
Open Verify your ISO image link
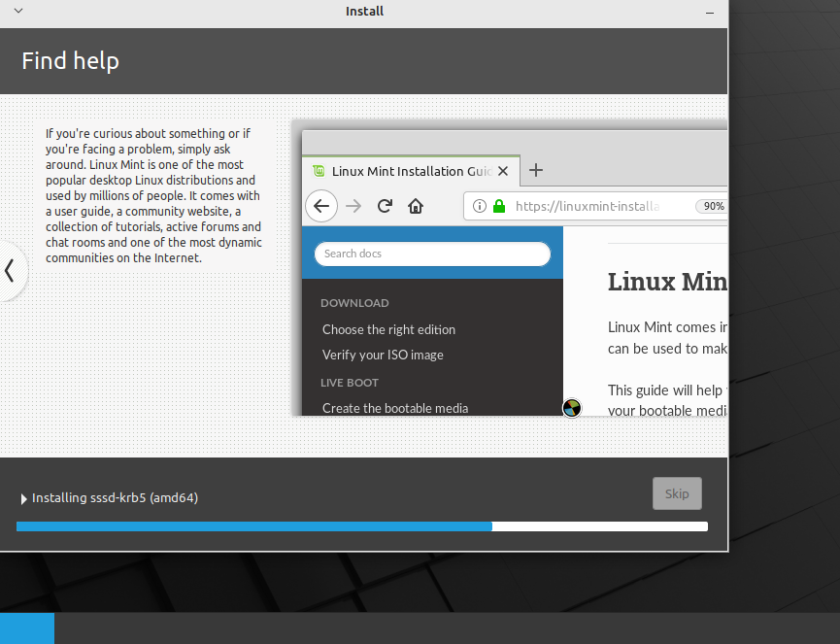(383, 355)
